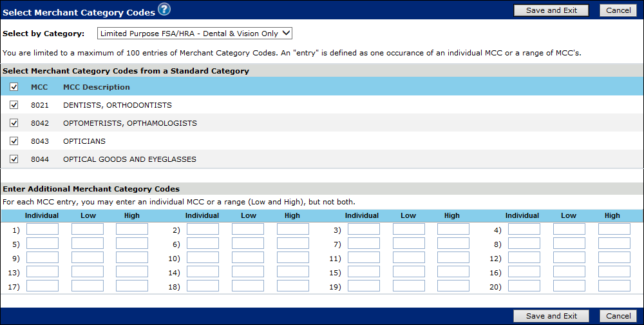
Task: Uncheck the 8043 Opticians checkbox
Action: tap(14, 141)
